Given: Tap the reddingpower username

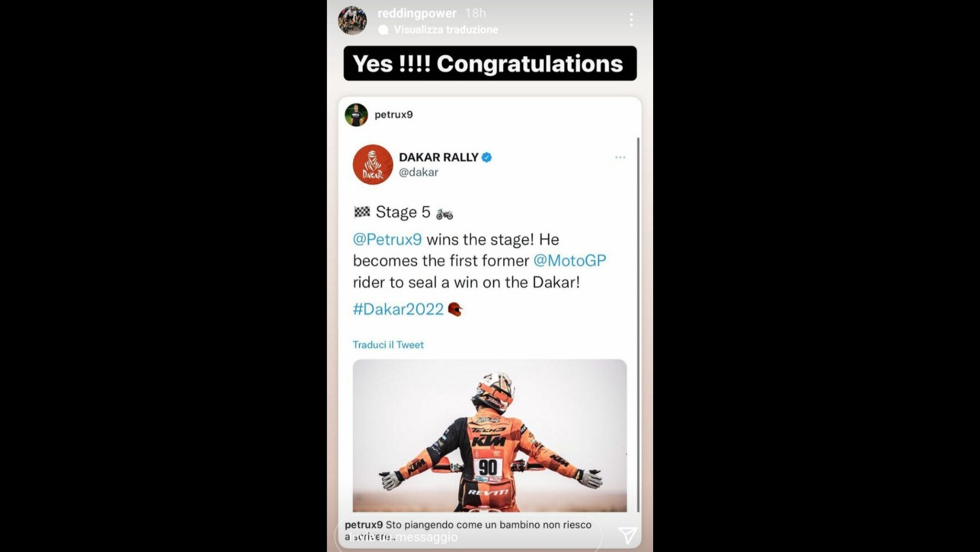Looking at the screenshot, I should coord(417,13).
